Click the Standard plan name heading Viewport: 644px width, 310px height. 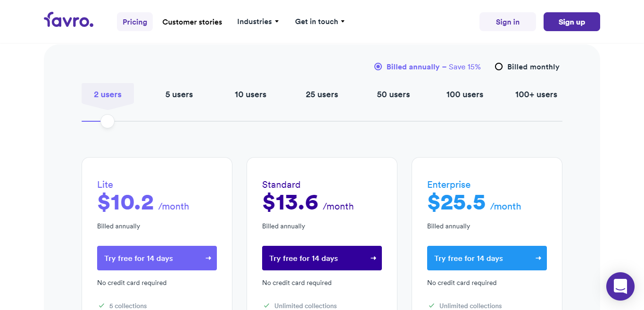tap(281, 184)
